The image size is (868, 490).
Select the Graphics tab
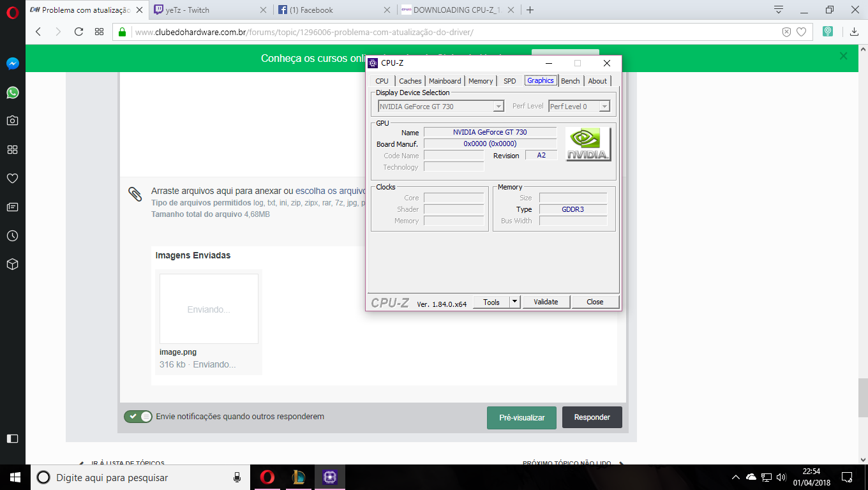click(541, 80)
